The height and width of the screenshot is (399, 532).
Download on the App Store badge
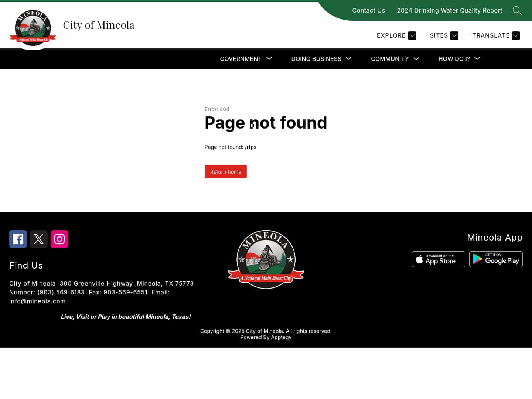[439, 259]
